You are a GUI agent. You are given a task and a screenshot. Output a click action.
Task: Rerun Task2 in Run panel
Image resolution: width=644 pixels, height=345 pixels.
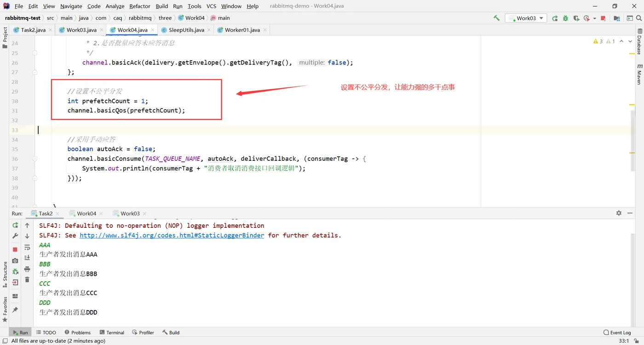15,226
